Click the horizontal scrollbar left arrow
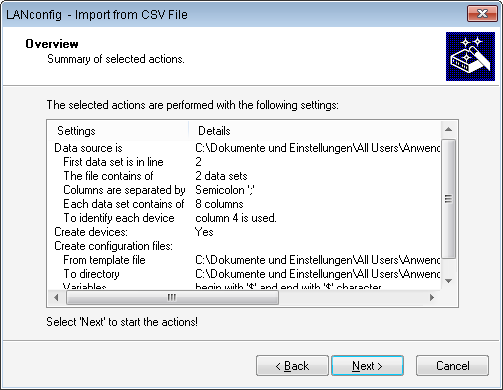 (x=56, y=297)
